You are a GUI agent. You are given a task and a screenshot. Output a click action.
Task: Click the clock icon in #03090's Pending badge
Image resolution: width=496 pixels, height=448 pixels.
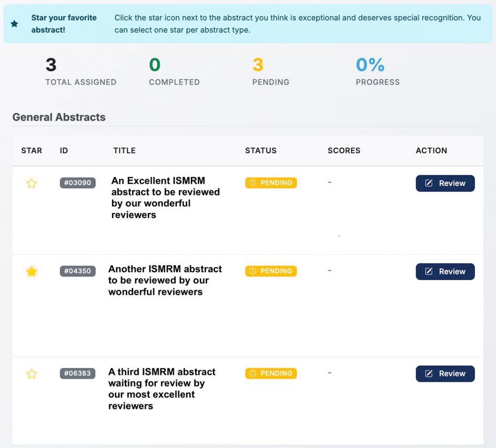coord(253,183)
